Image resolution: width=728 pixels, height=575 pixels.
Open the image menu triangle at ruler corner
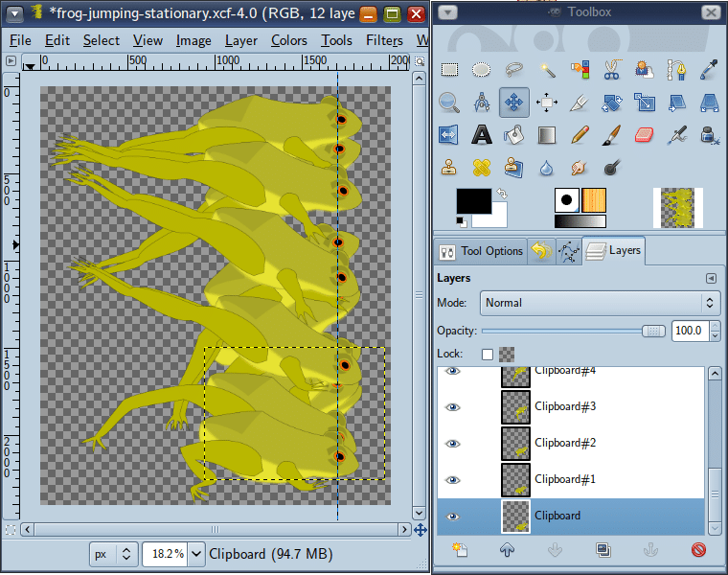[x=11, y=60]
